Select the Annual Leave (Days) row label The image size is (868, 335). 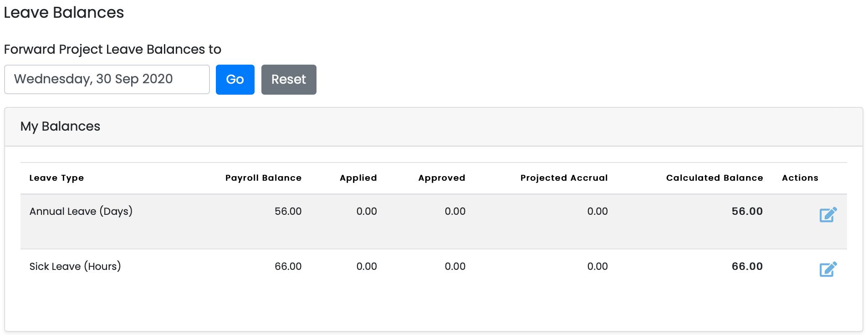(81, 211)
